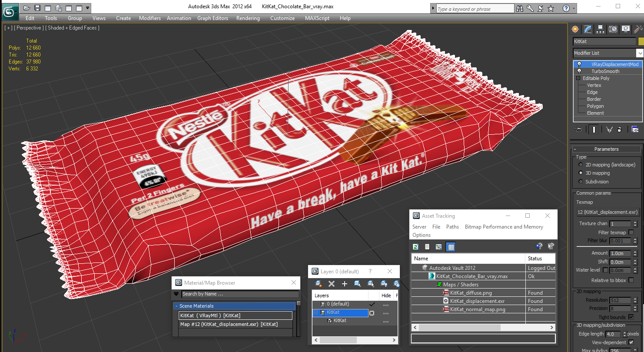Select Subdivision radio button
This screenshot has height=352, width=644.
tap(581, 182)
